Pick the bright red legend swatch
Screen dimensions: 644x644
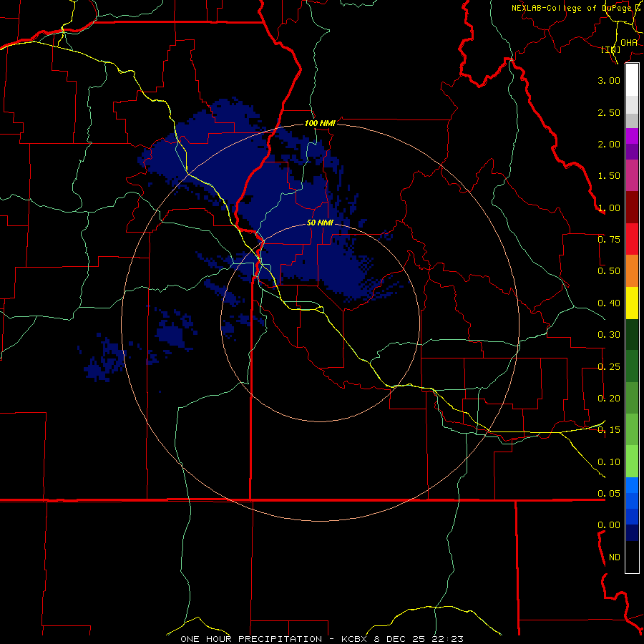pyautogui.click(x=632, y=239)
